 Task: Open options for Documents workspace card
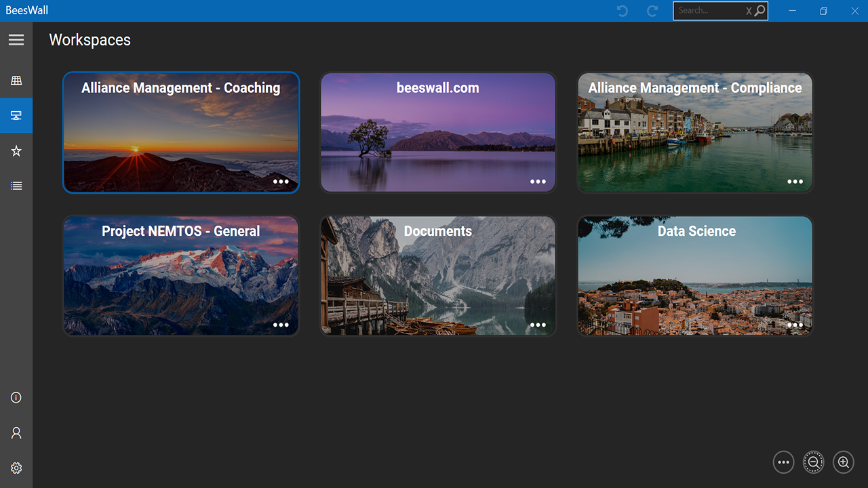coord(538,325)
